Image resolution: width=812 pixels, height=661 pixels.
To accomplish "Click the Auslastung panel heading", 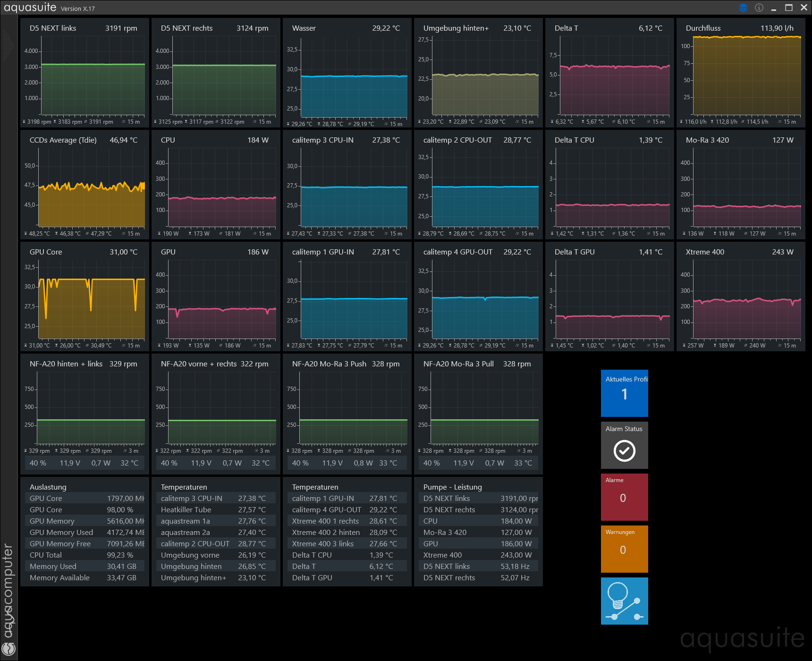I will point(48,487).
